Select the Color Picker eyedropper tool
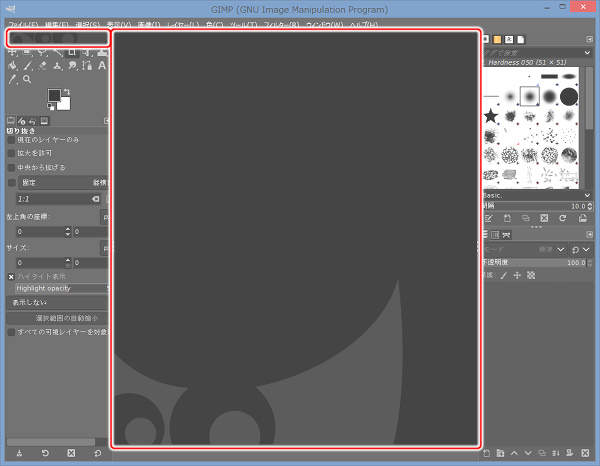This screenshot has height=466, width=600. click(x=12, y=79)
